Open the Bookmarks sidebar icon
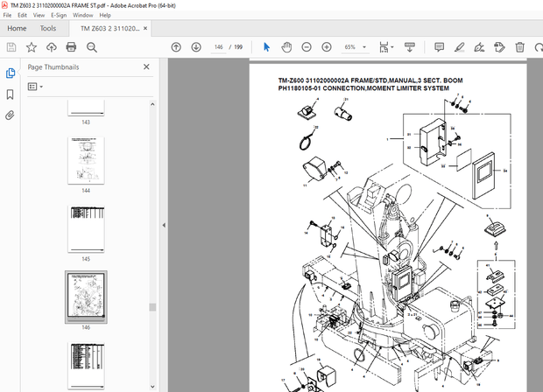The height and width of the screenshot is (392, 543). 10,94
